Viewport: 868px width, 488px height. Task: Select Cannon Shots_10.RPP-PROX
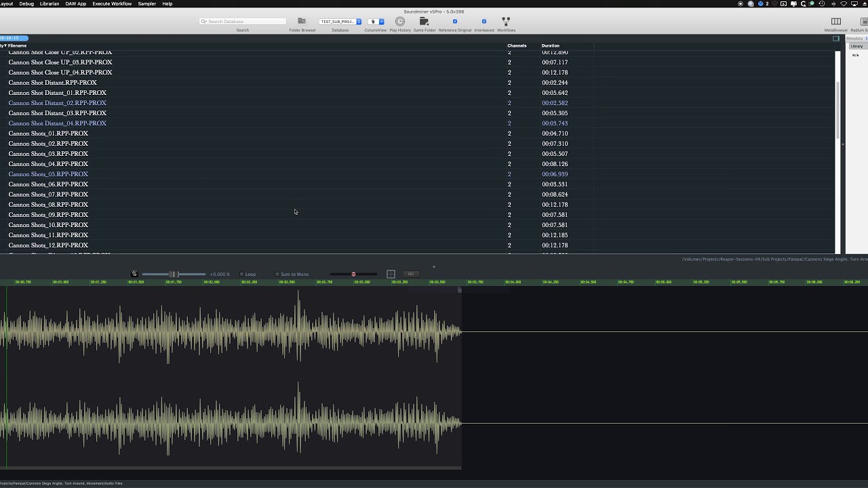(48, 225)
